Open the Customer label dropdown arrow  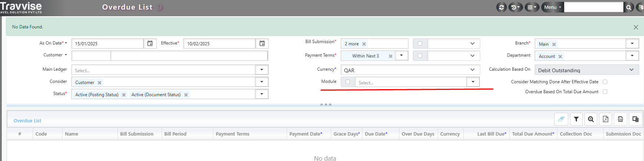(66, 55)
